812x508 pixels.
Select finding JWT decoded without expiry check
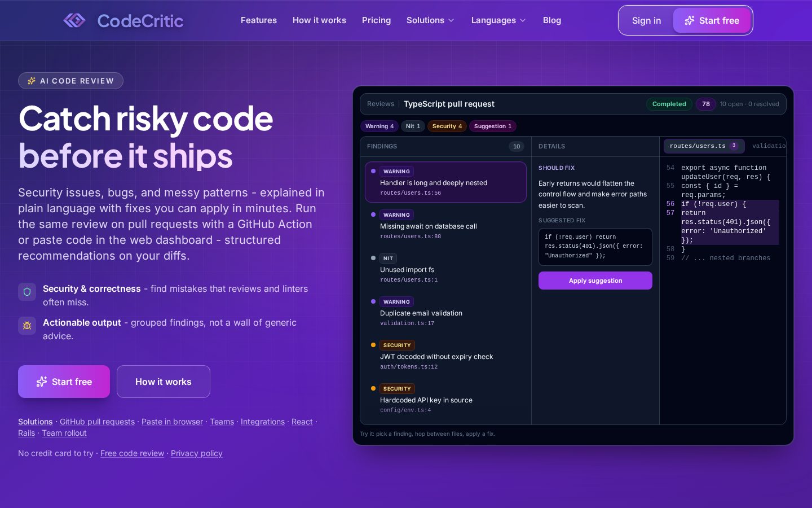[x=445, y=356]
